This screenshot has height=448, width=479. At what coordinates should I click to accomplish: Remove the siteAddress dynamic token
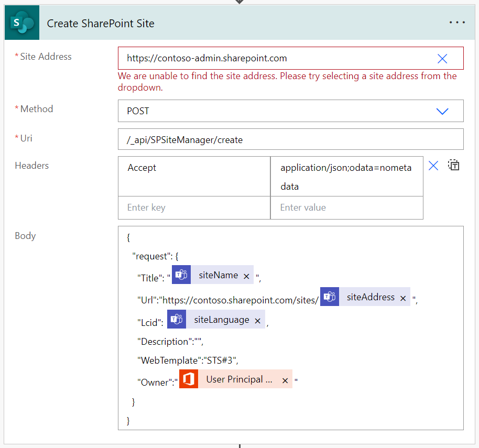pyautogui.click(x=403, y=298)
